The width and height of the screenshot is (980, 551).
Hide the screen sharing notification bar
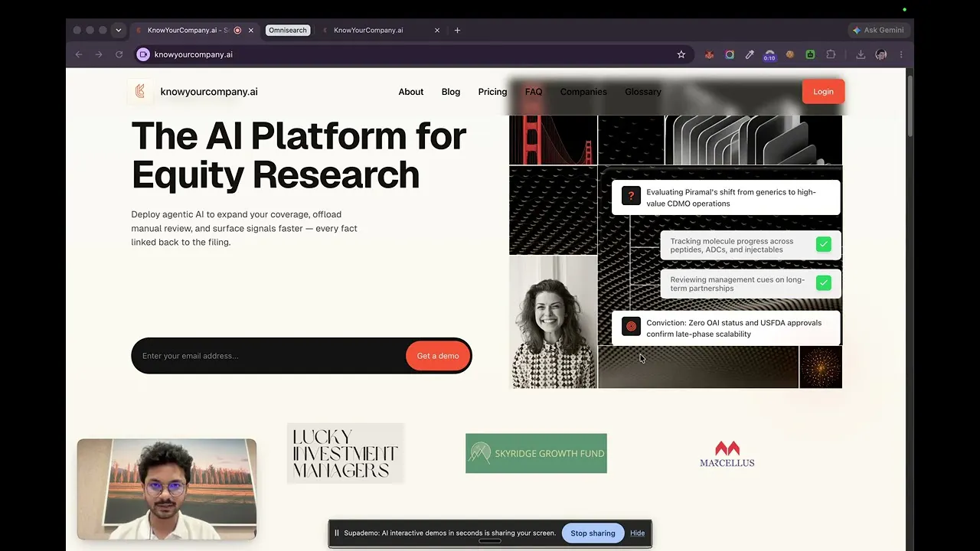[637, 533]
